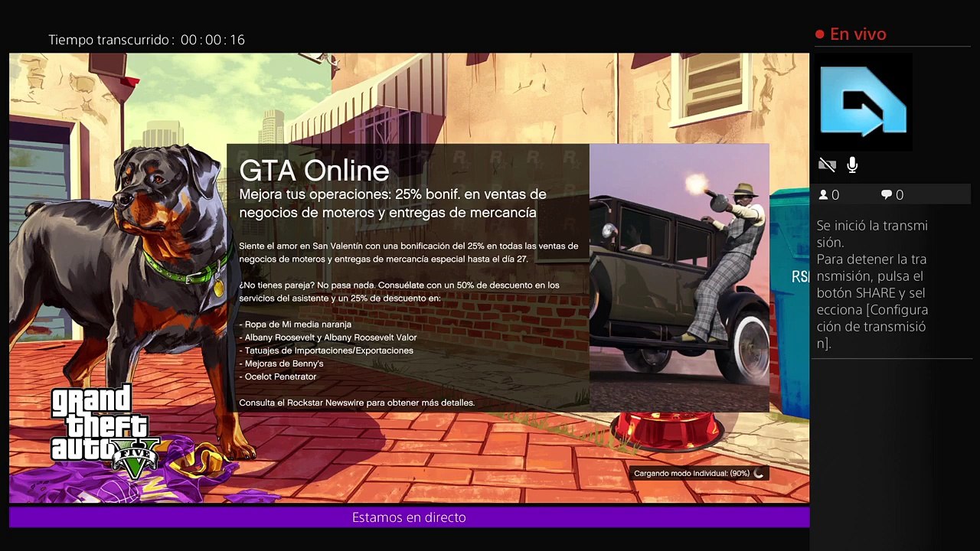
Task: Click the 'Mejora tus operaciones' subtitle text
Action: pos(393,204)
